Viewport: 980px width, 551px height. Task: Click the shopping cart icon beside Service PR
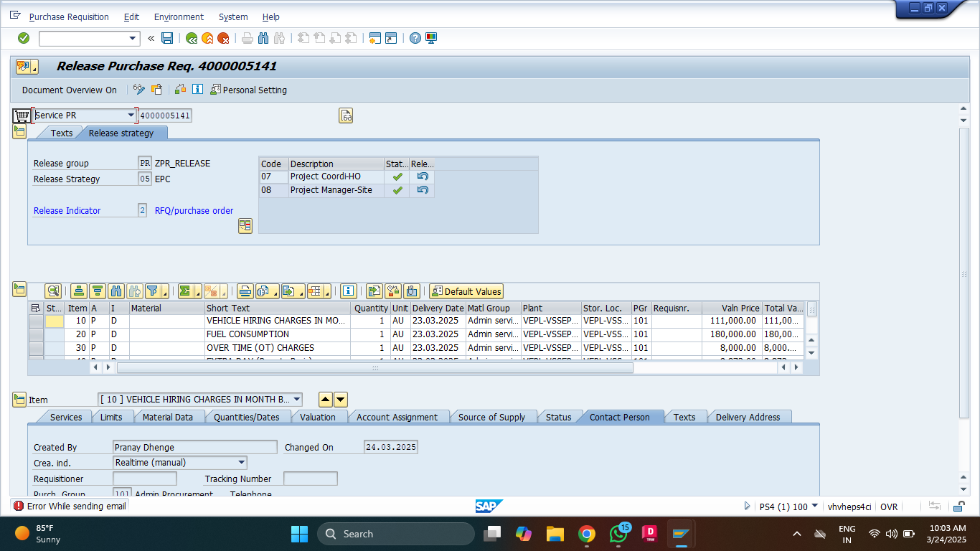coord(22,116)
